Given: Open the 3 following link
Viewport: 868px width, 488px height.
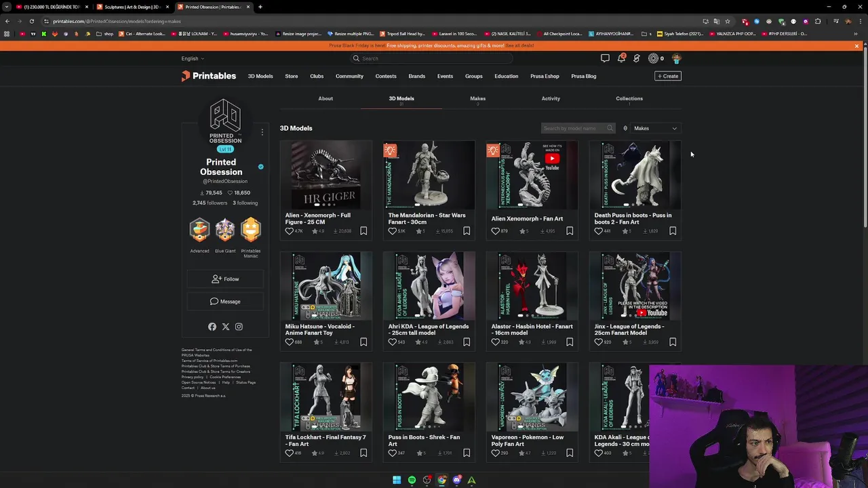Looking at the screenshot, I should pyautogui.click(x=245, y=203).
